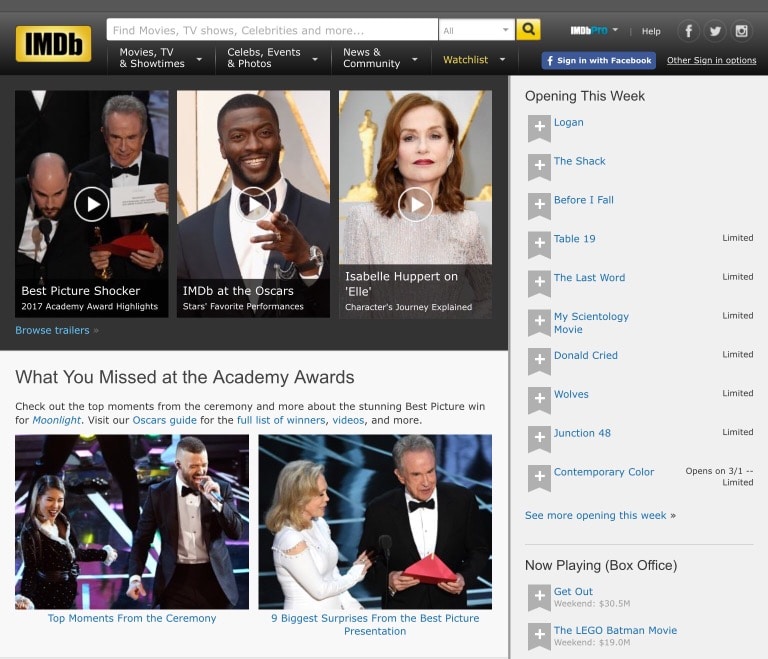Image resolution: width=768 pixels, height=659 pixels.
Task: Open IMDb Facebook page icon
Action: pos(688,31)
